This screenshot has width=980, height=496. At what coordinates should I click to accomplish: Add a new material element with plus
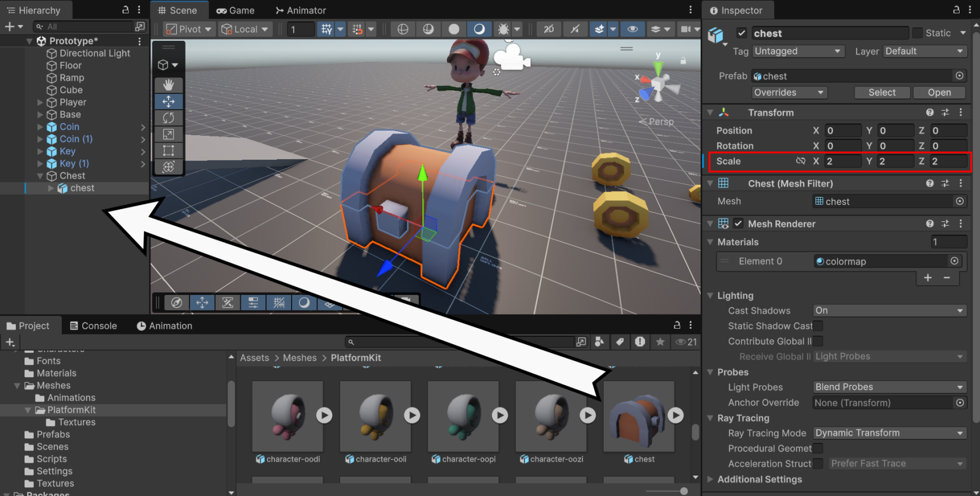[x=928, y=278]
